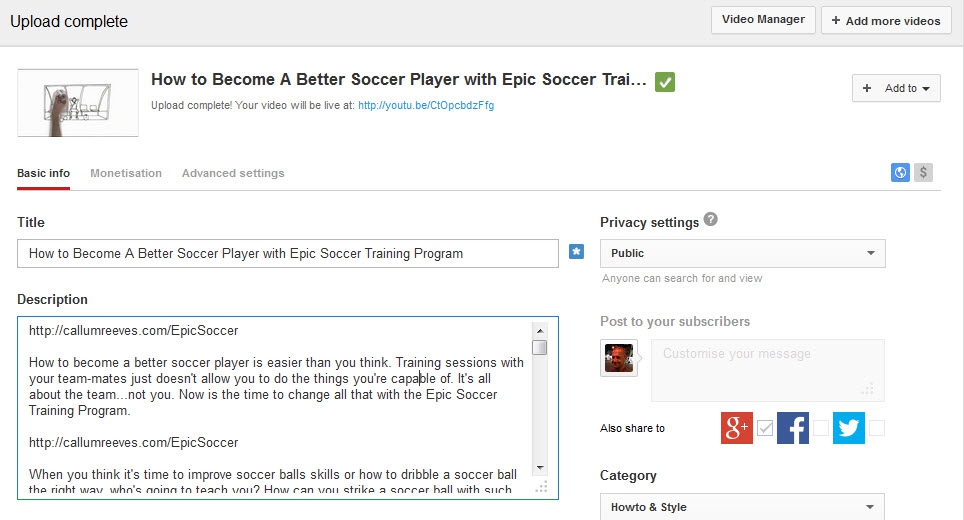Viewport: 964px width, 520px height.
Task: Open the Public privacy dropdown
Action: (742, 253)
